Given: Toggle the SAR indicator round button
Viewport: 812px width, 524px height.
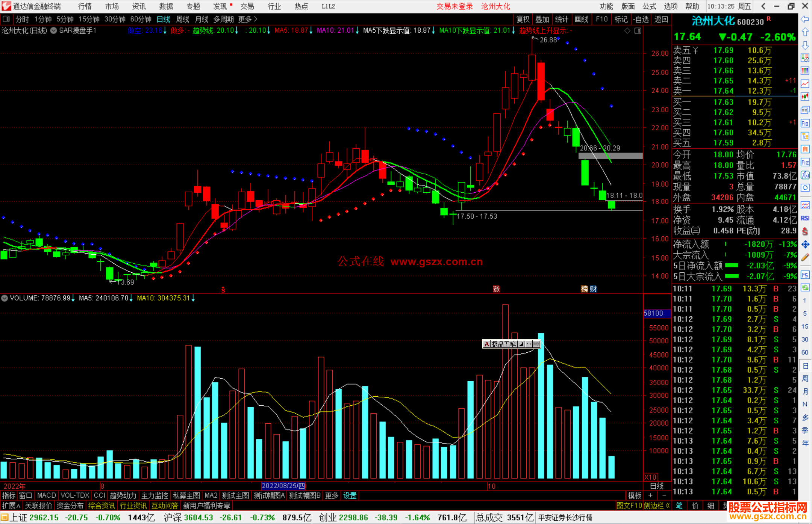Looking at the screenshot, I should coord(54,30).
